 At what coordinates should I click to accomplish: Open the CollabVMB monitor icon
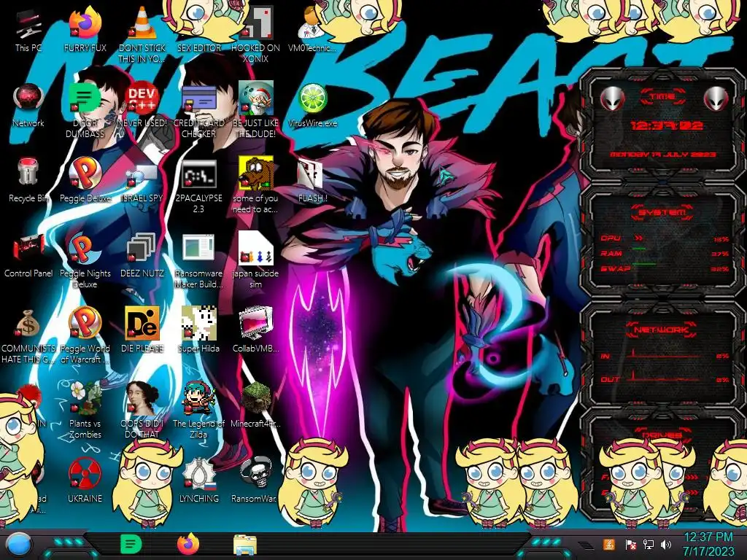coord(256,323)
